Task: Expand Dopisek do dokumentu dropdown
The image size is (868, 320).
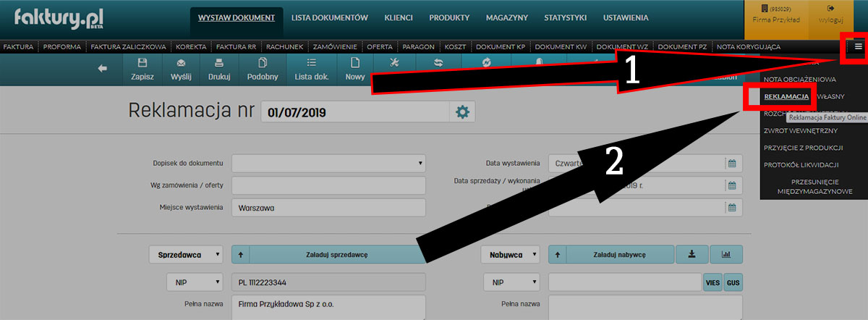Action: [x=328, y=163]
